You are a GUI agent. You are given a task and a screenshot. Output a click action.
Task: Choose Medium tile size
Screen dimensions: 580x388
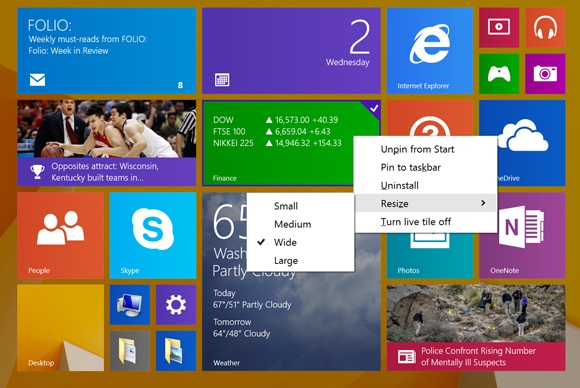[x=300, y=224]
